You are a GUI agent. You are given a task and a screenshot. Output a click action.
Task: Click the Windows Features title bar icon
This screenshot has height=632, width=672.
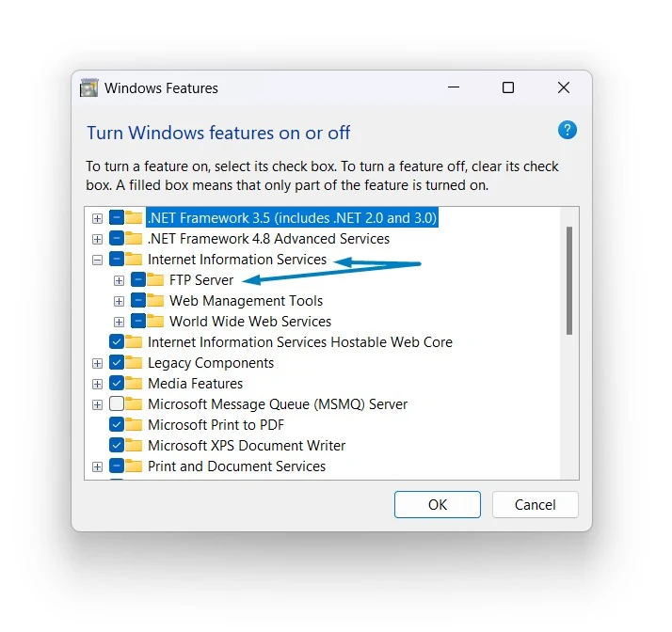[89, 87]
